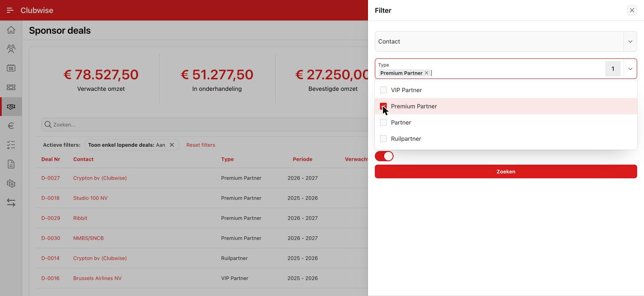644x296 pixels.
Task: Open the Members (people) sidebar icon
Action: click(x=11, y=49)
